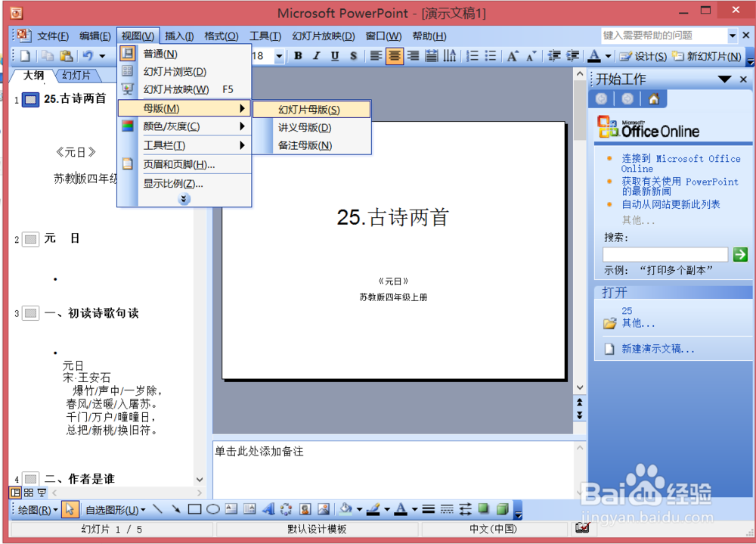
Task: Click the Fill Color bucket icon
Action: pyautogui.click(x=344, y=509)
